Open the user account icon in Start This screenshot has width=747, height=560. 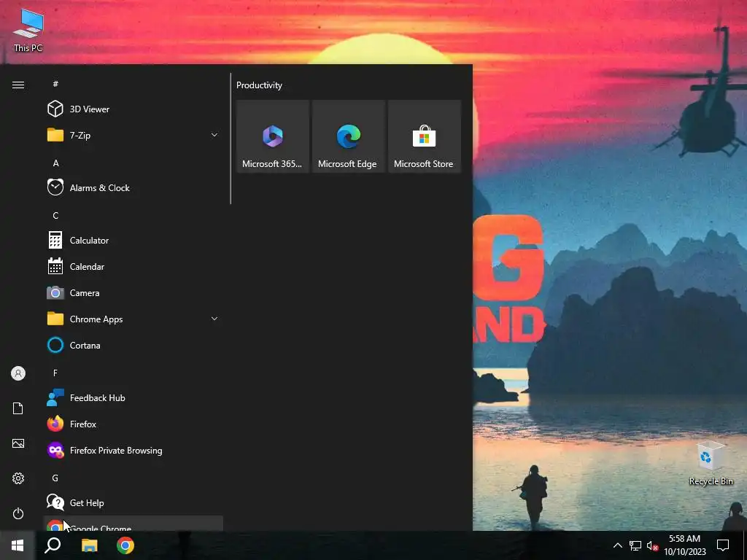(18, 373)
